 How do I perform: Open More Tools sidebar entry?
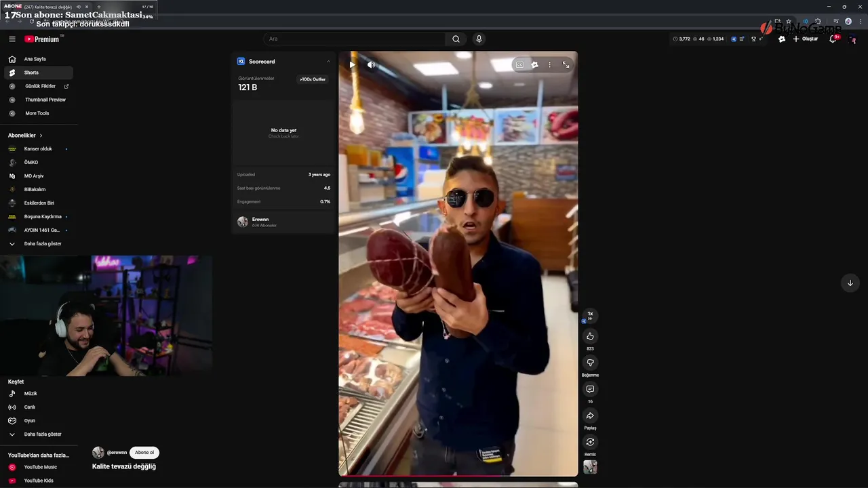click(x=39, y=113)
